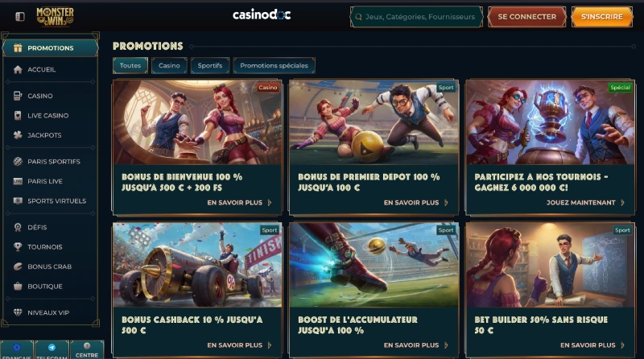The height and width of the screenshot is (359, 644).
Task: Open Accueil via the house icon
Action: click(18, 69)
